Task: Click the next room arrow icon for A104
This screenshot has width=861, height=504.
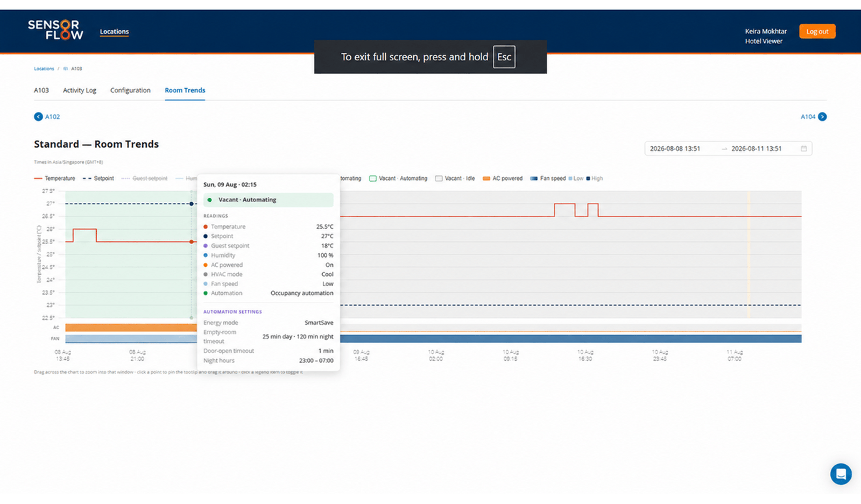Action: pos(822,117)
